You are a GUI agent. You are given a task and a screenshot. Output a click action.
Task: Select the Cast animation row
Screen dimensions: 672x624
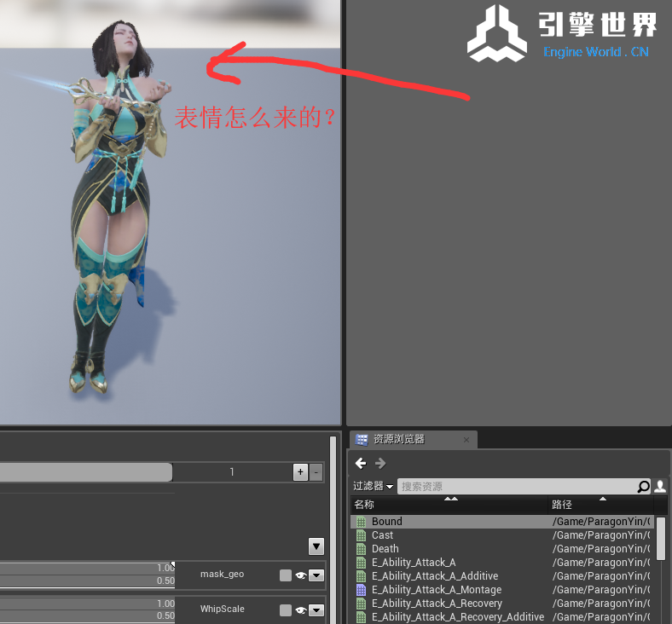tap(501, 535)
